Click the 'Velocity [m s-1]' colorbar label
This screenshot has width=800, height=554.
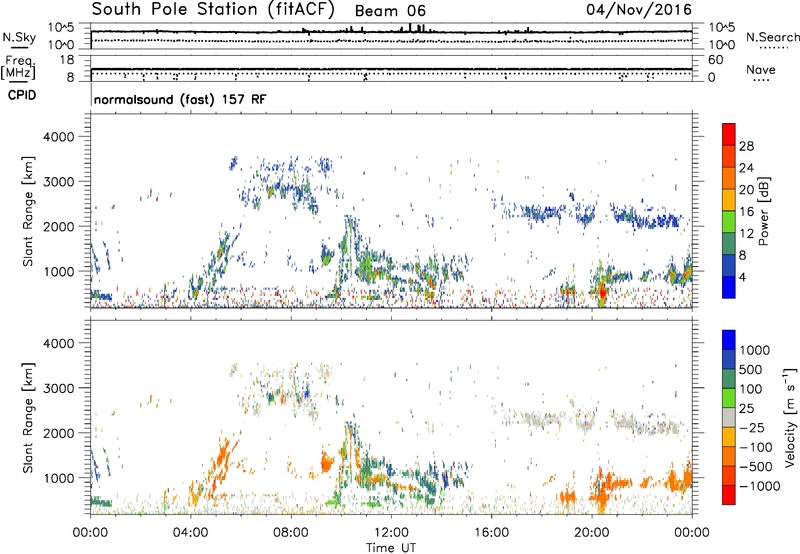pyautogui.click(x=790, y=417)
